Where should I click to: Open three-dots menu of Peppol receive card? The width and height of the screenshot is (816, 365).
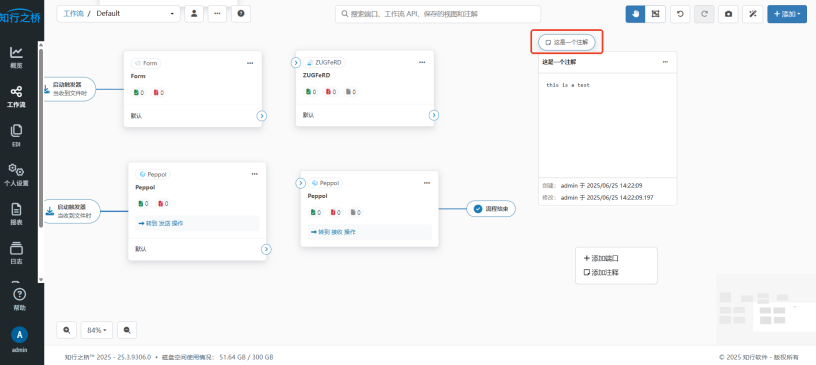[427, 183]
